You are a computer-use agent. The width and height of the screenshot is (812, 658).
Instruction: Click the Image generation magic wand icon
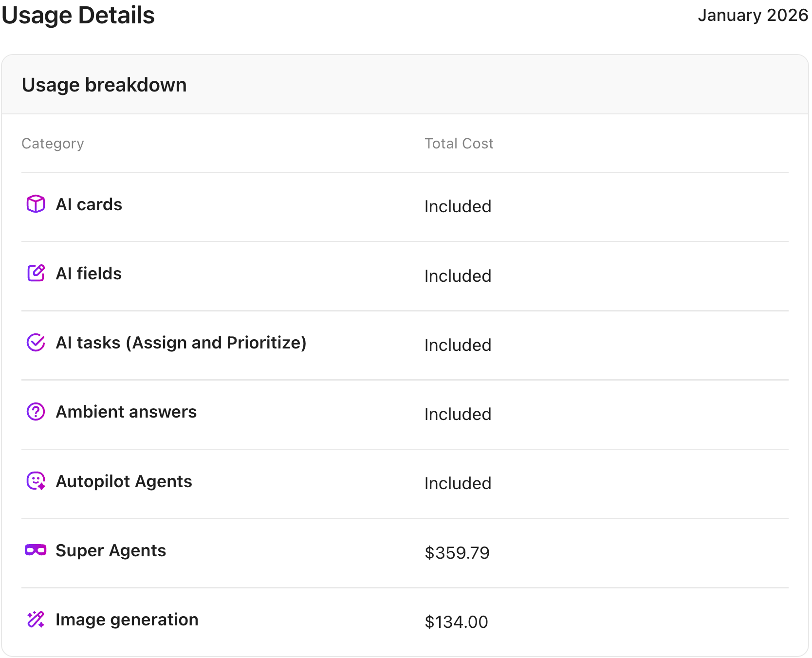pos(35,620)
